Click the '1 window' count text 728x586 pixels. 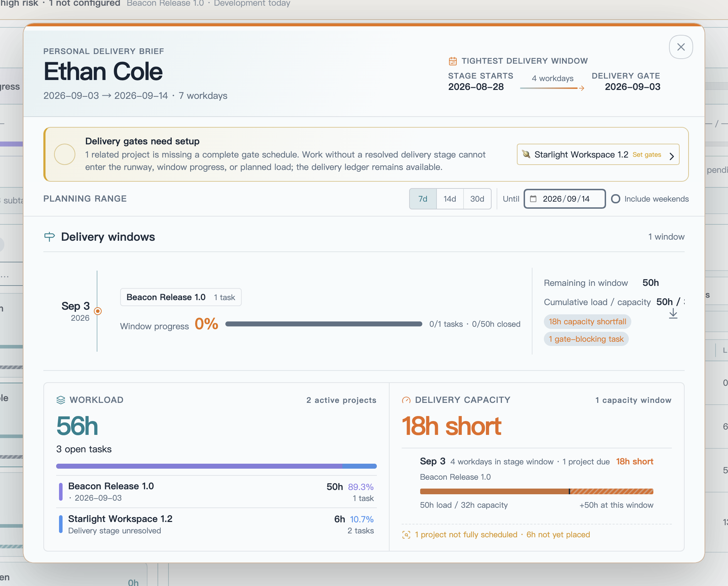pos(666,237)
